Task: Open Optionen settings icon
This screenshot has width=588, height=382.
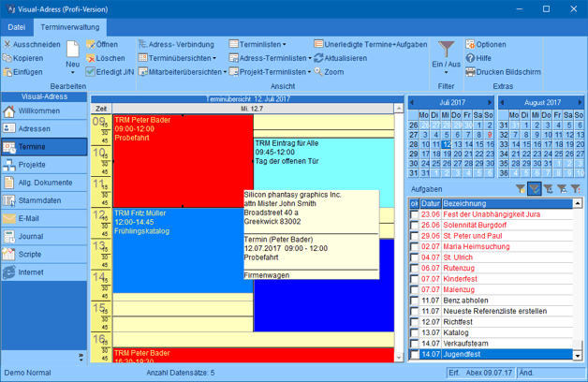Action: pyautogui.click(x=470, y=45)
